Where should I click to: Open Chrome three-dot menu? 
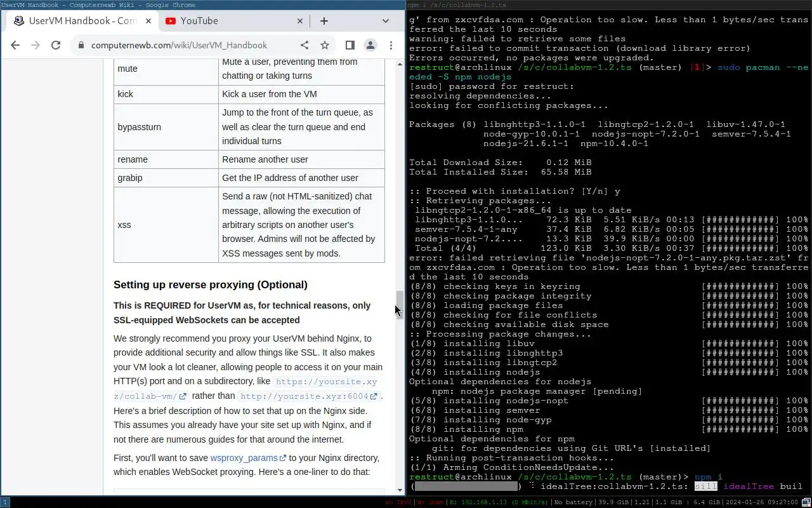point(391,45)
